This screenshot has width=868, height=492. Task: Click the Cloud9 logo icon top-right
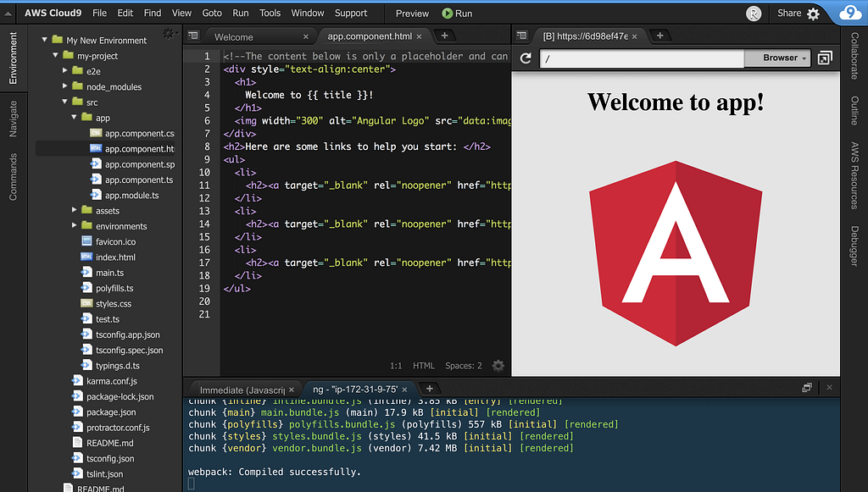click(x=850, y=14)
